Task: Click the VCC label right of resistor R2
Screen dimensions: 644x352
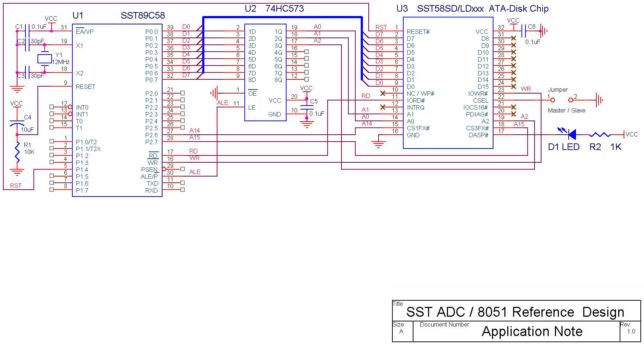Action: pos(632,134)
